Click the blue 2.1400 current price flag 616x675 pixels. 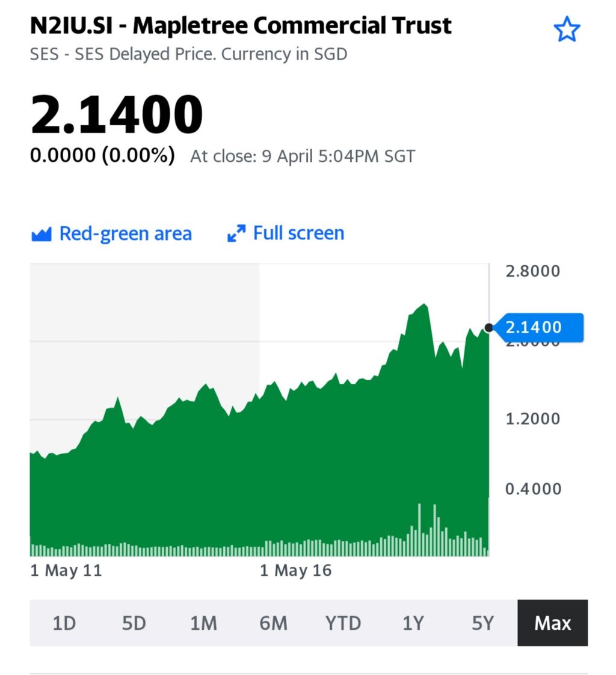[538, 328]
